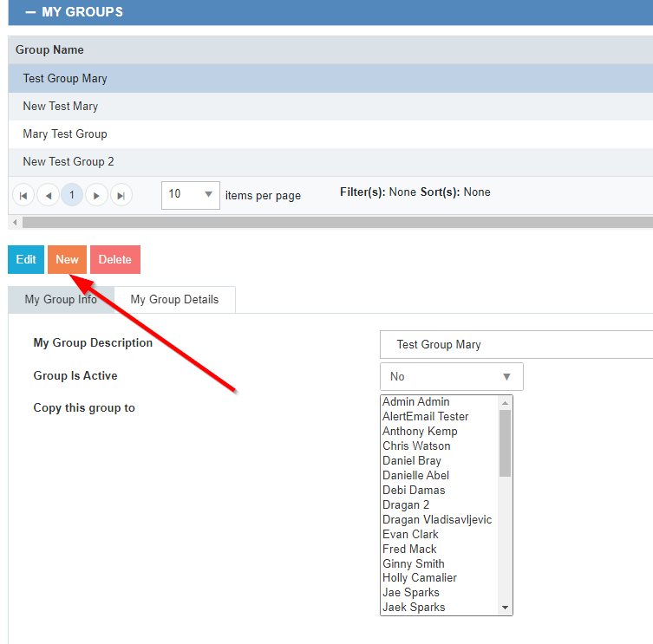The width and height of the screenshot is (653, 644).
Task: Go to last page of groups
Action: click(x=121, y=195)
